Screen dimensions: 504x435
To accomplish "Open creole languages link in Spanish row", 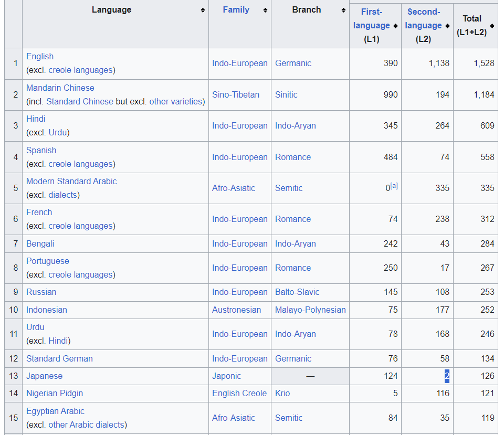I will [80, 164].
